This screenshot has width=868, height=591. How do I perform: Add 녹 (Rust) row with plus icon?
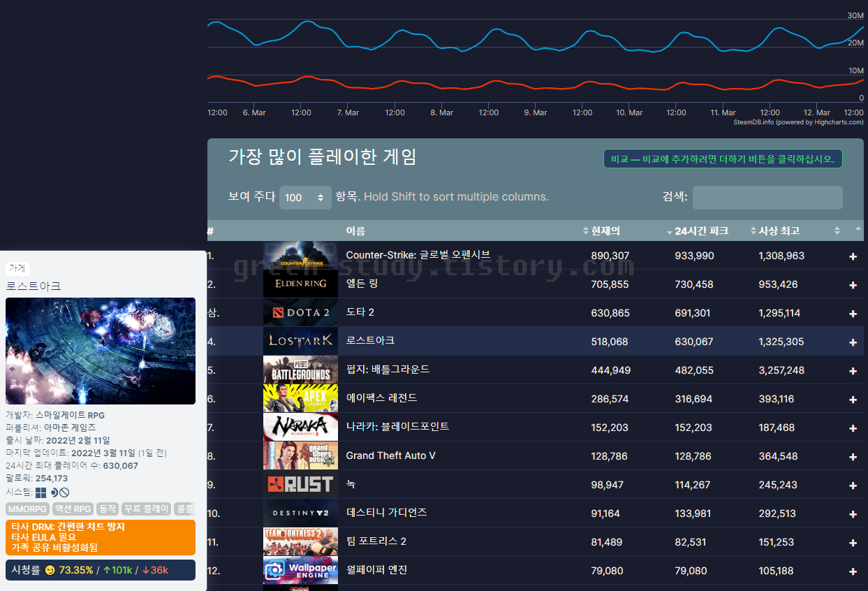(853, 486)
